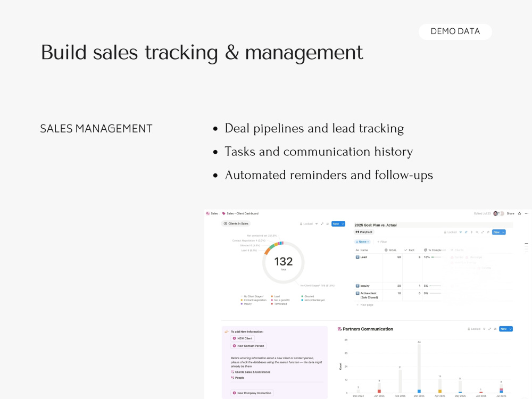Screen dimensions: 532x399
Task: Click the user avatar next to Share
Action: [496, 213]
